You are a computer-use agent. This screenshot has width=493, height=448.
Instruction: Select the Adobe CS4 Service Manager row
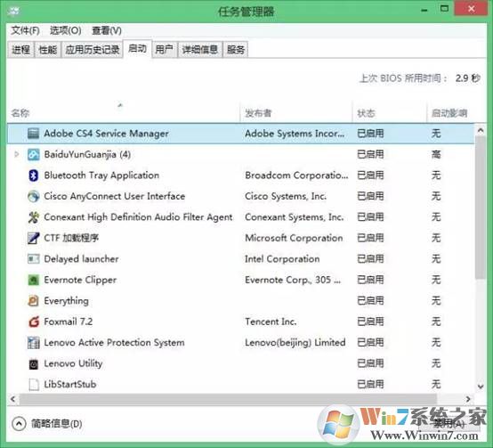click(240, 134)
